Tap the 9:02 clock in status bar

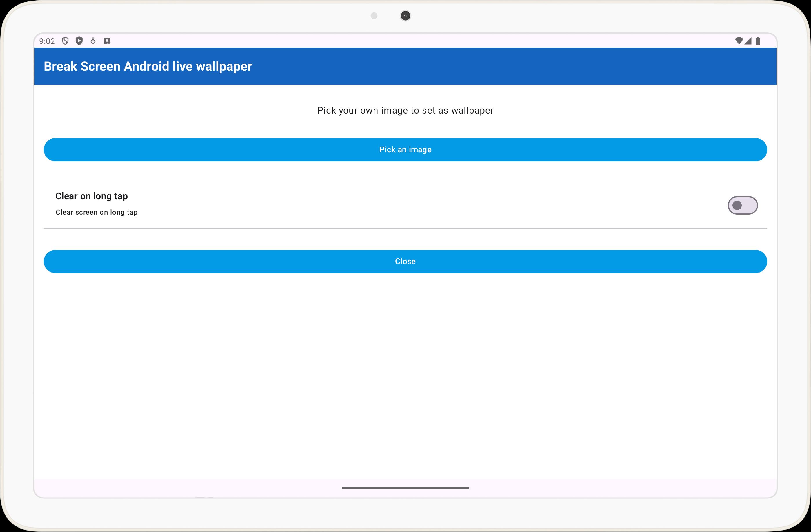(x=47, y=41)
